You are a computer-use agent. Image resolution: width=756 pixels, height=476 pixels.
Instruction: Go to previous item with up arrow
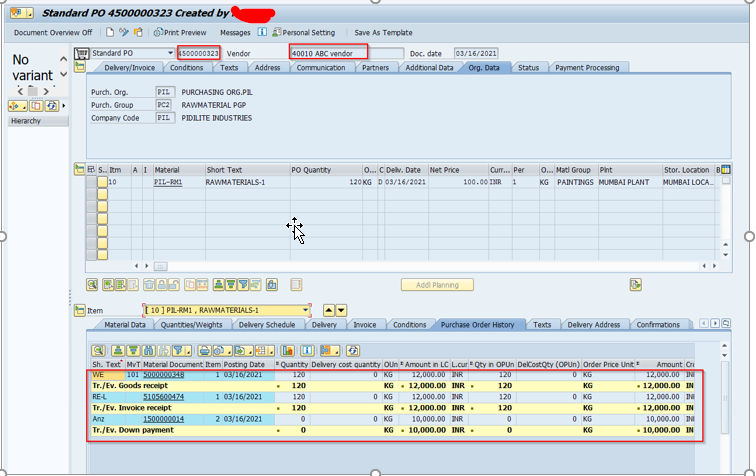[329, 310]
